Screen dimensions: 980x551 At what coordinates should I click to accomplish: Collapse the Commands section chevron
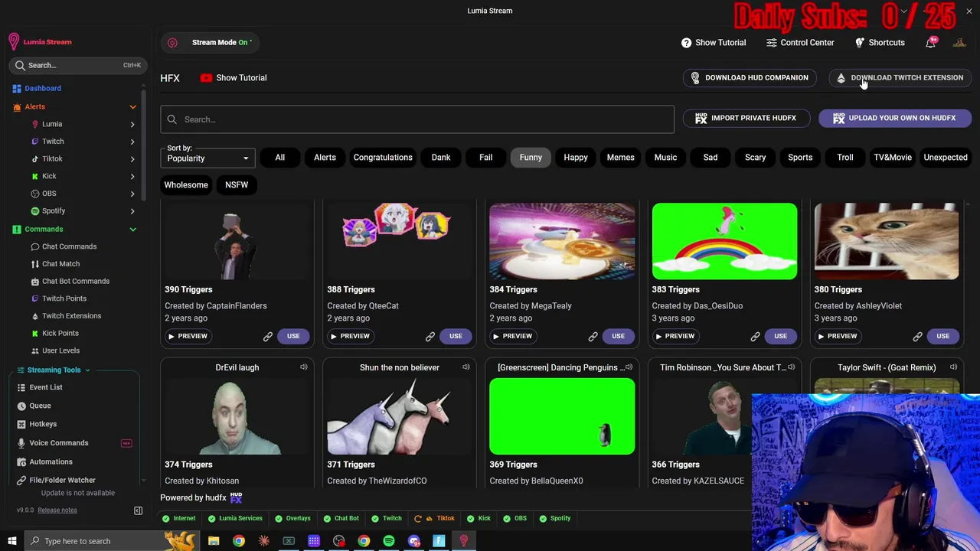coord(132,230)
